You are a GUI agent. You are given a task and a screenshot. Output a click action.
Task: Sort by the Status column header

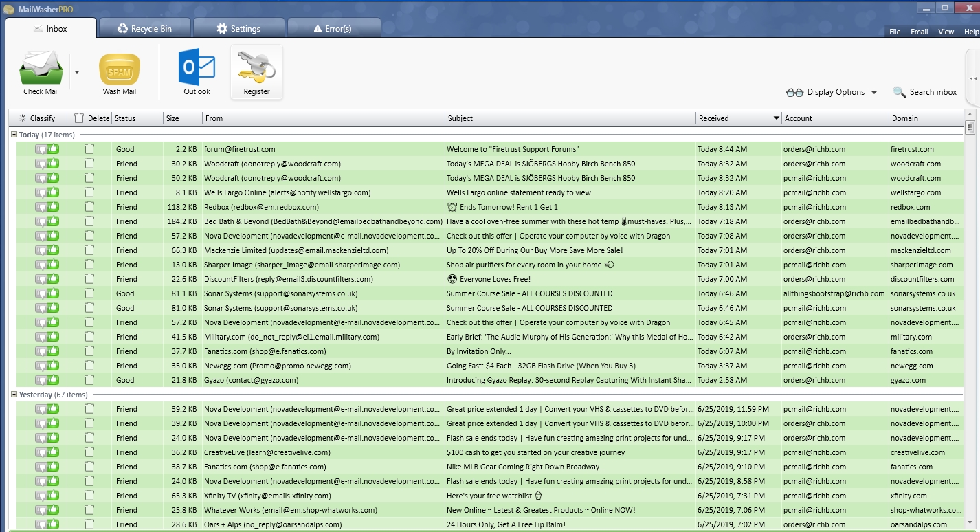coord(137,118)
